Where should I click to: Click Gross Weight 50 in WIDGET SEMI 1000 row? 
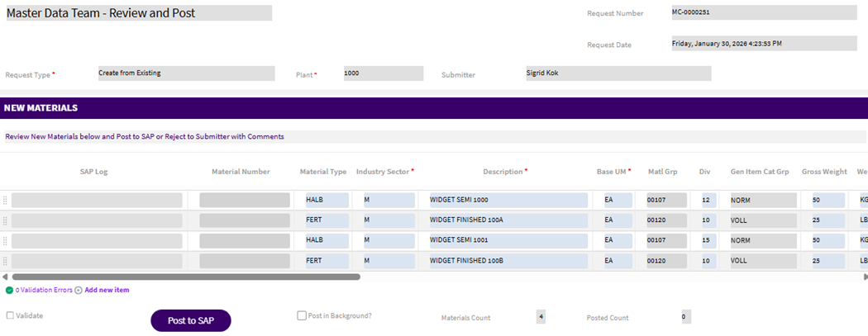pyautogui.click(x=828, y=200)
